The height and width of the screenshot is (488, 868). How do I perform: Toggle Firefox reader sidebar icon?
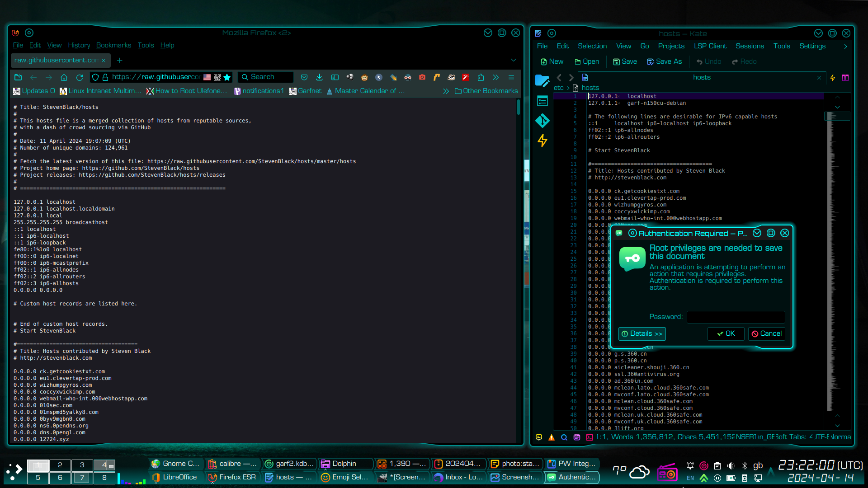(x=335, y=77)
